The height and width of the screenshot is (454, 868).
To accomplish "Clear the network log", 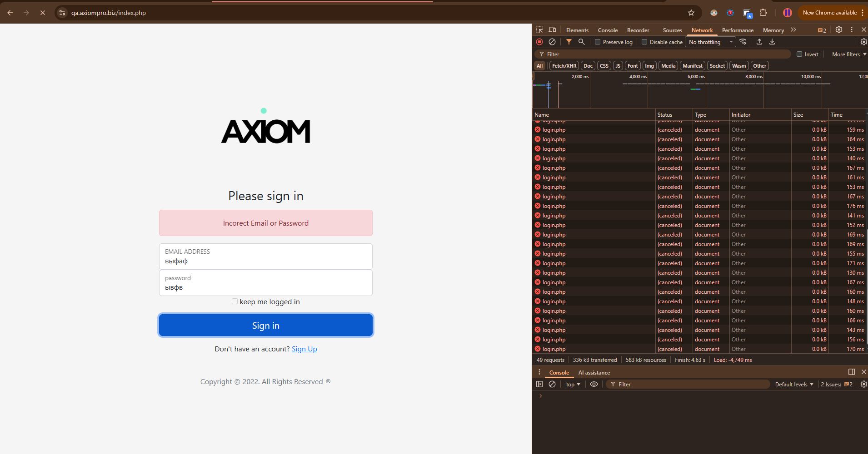I will coord(552,42).
